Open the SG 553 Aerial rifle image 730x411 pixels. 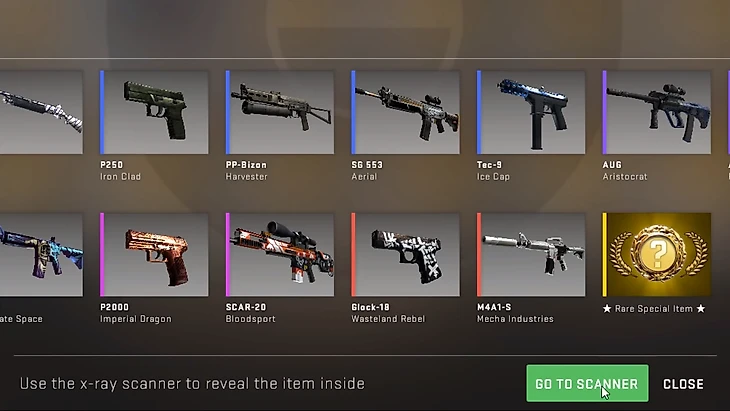coord(406,112)
